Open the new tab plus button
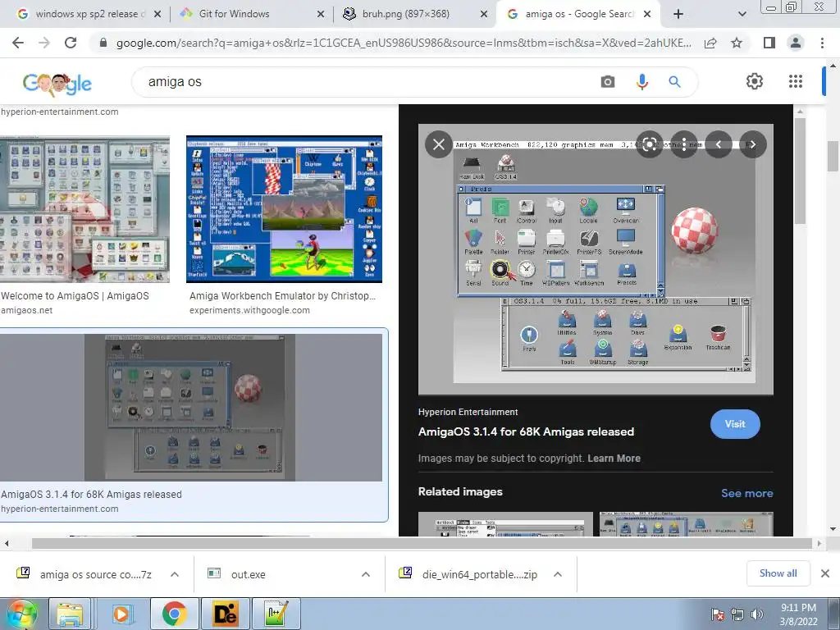This screenshot has height=630, width=840. pyautogui.click(x=678, y=14)
